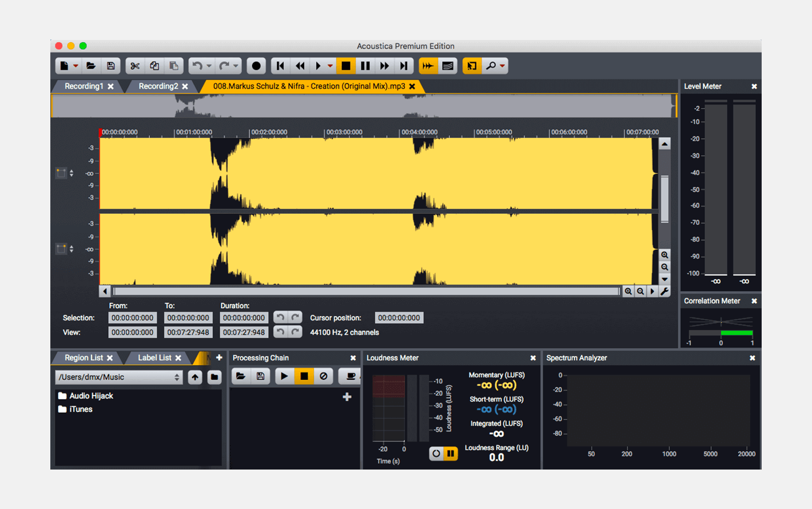The height and width of the screenshot is (509, 812).
Task: Go up one folder level with the arrow icon
Action: [x=195, y=377]
